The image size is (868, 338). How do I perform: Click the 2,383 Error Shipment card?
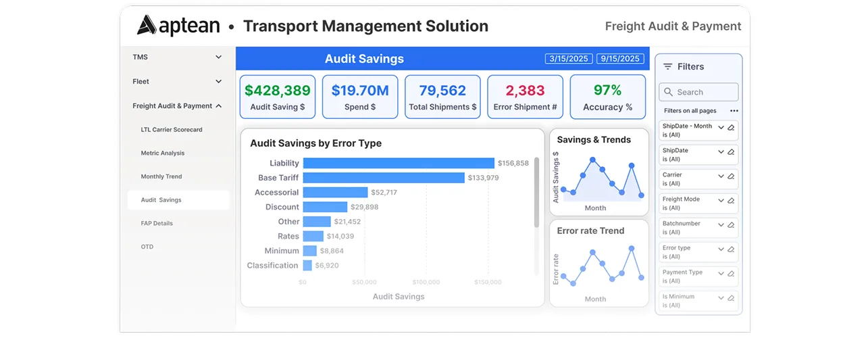click(525, 97)
